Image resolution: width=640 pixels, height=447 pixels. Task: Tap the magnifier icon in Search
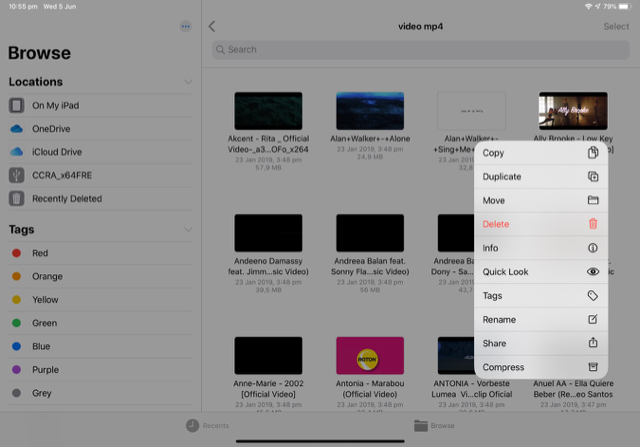coord(220,49)
